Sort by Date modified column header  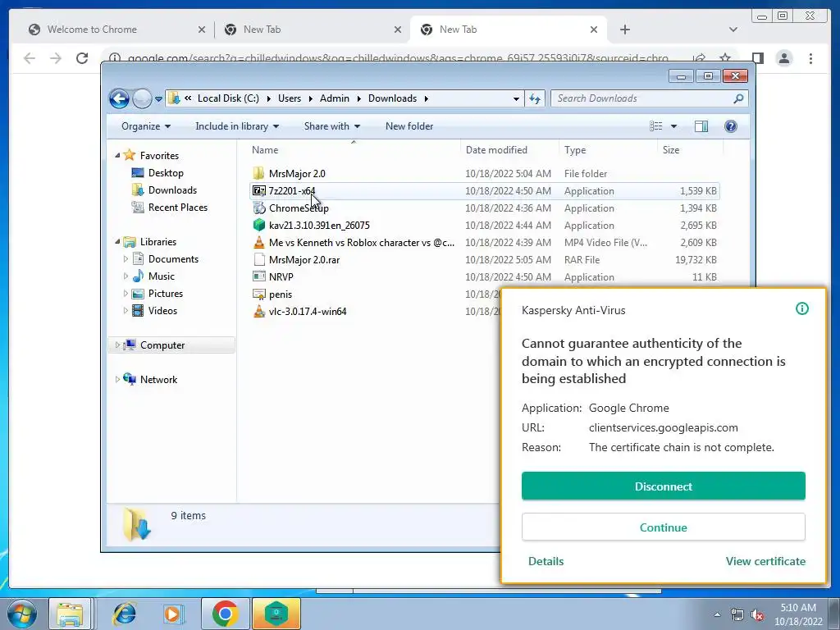pos(509,150)
